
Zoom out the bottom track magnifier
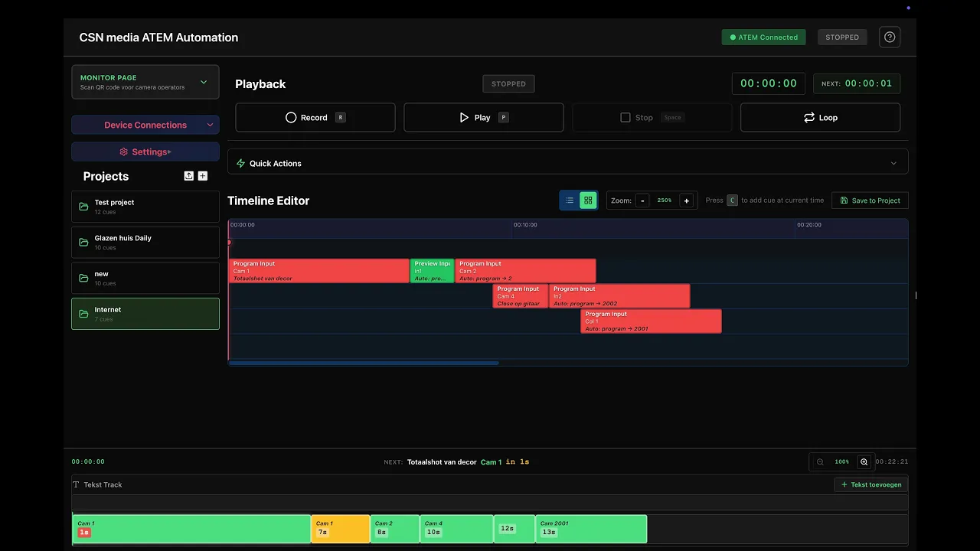pos(820,462)
